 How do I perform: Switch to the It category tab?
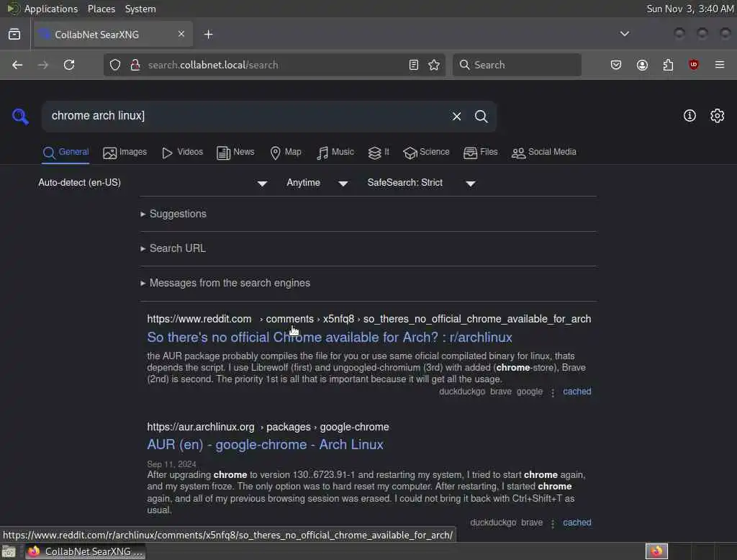379,153
